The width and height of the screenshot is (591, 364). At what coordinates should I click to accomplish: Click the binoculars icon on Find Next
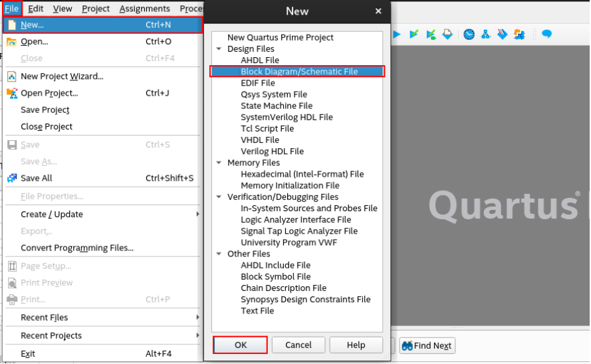407,345
